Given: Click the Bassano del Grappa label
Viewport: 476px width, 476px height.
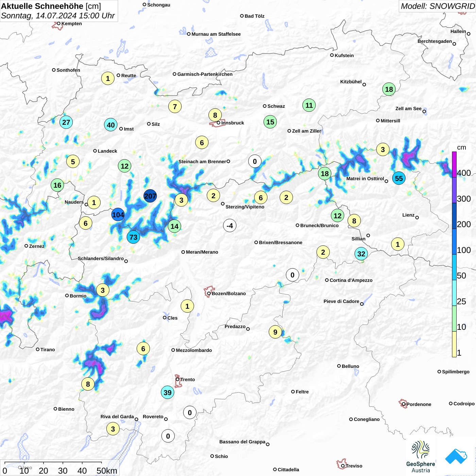Looking at the screenshot, I should pyautogui.click(x=242, y=442).
